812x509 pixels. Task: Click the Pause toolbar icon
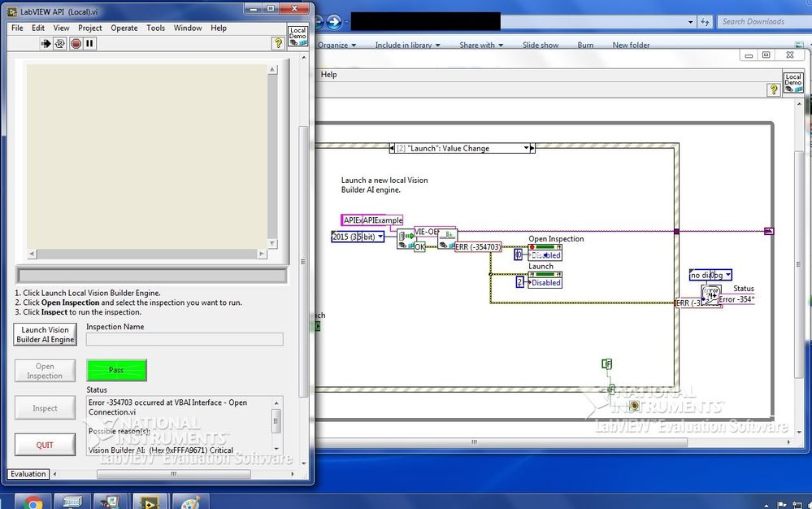coord(89,43)
